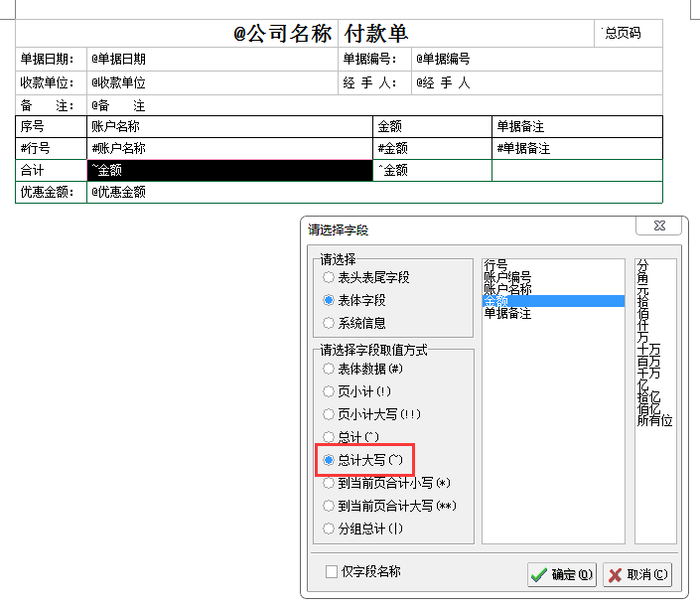Choose 总计大写(~) value method
The width and height of the screenshot is (700, 607).
coord(363,460)
